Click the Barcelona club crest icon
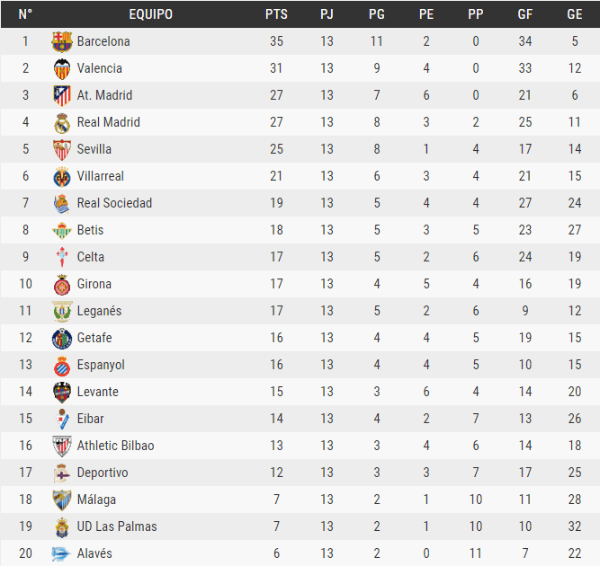The image size is (600, 566). pos(62,42)
